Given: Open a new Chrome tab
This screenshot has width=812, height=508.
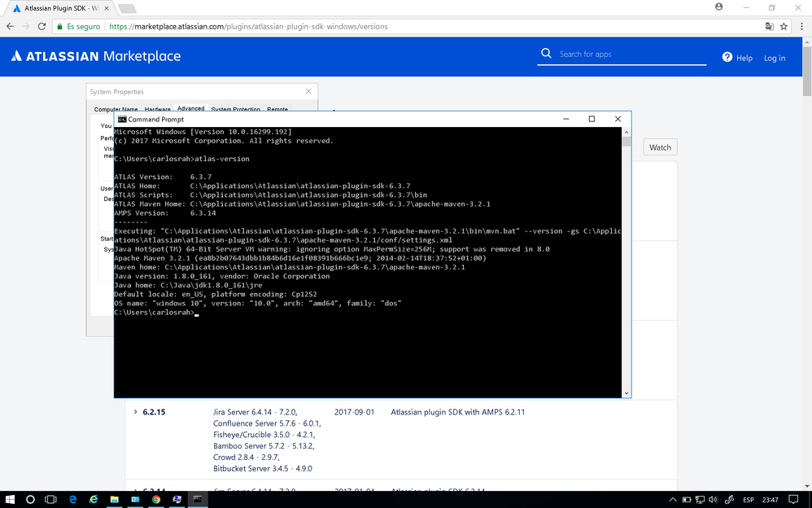Looking at the screenshot, I should coord(127,8).
